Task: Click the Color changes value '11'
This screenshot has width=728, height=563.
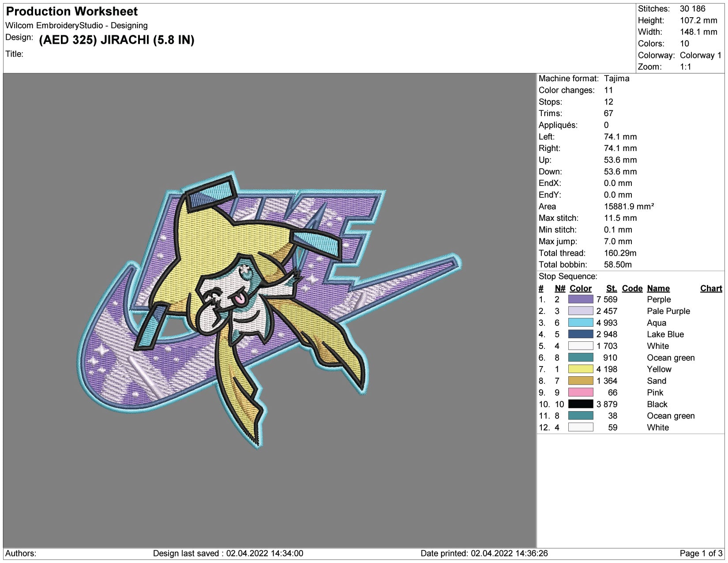Action: coord(608,90)
